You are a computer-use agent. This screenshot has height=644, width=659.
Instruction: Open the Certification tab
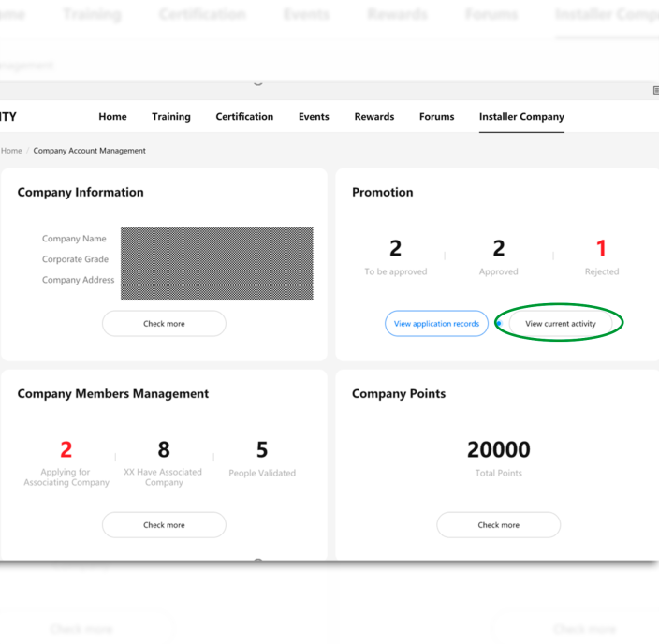[244, 116]
